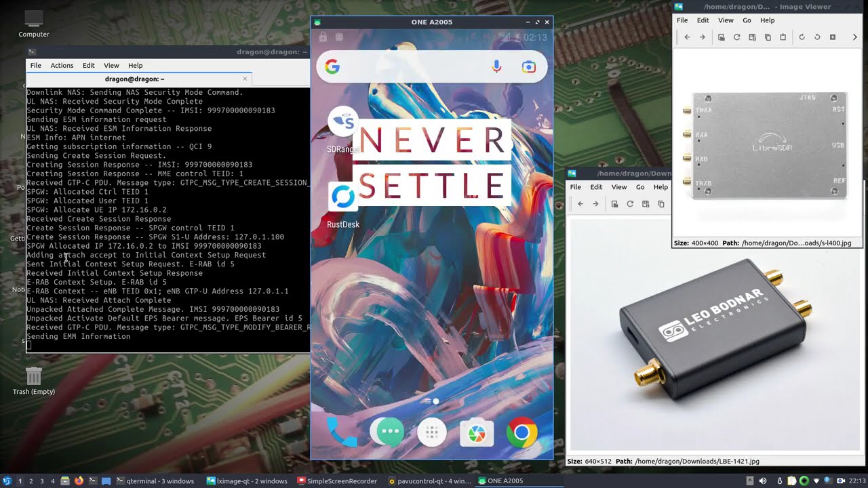
Task: Open Edit menu in LBE-1421 image viewer
Action: click(x=596, y=187)
